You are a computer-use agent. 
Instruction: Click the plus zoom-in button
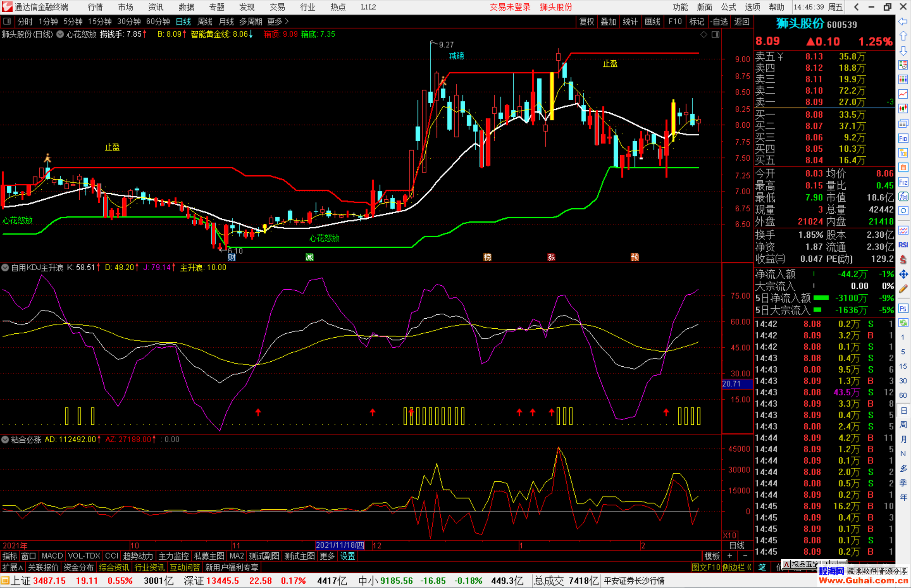tap(730, 556)
